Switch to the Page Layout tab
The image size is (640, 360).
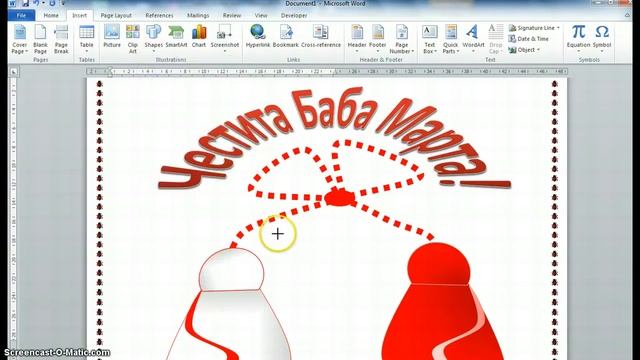116,16
